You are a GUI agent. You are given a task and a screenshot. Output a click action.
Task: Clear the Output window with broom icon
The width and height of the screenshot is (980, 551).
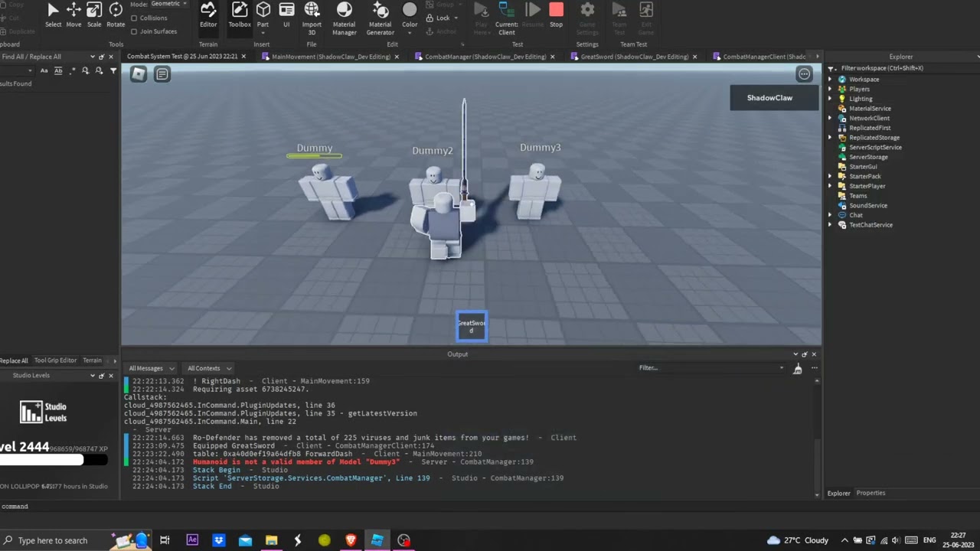797,368
